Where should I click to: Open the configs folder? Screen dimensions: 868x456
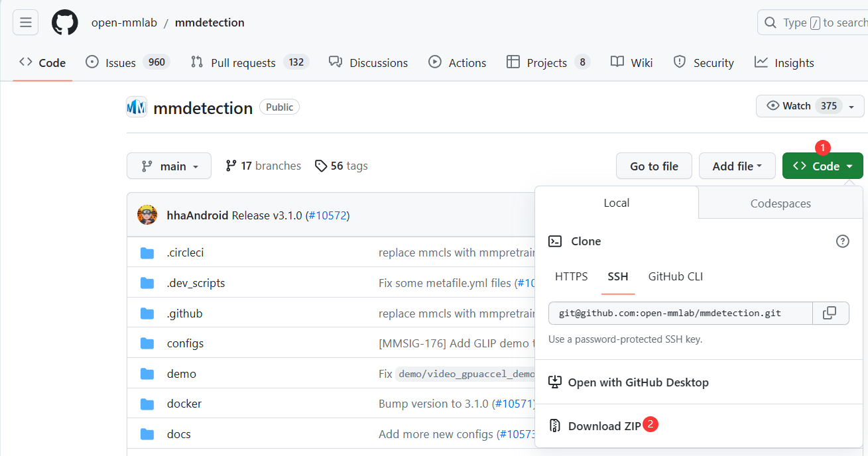(x=185, y=343)
